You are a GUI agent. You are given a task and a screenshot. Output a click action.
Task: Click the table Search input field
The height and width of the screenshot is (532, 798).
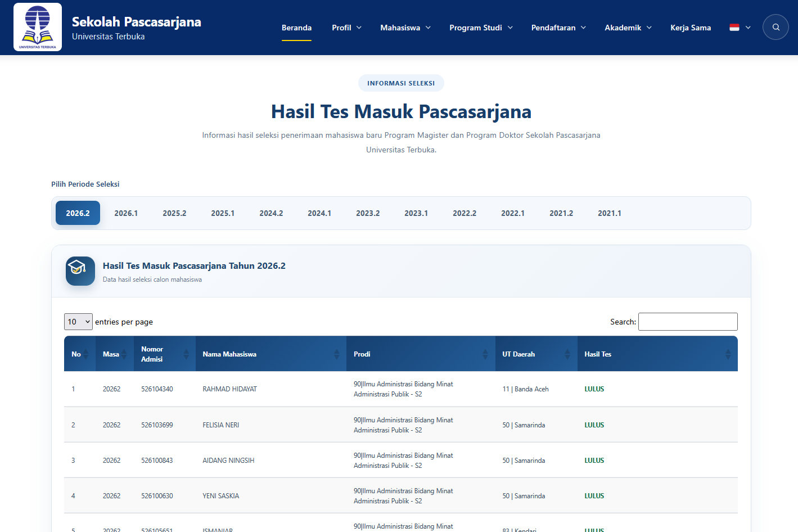click(x=688, y=322)
